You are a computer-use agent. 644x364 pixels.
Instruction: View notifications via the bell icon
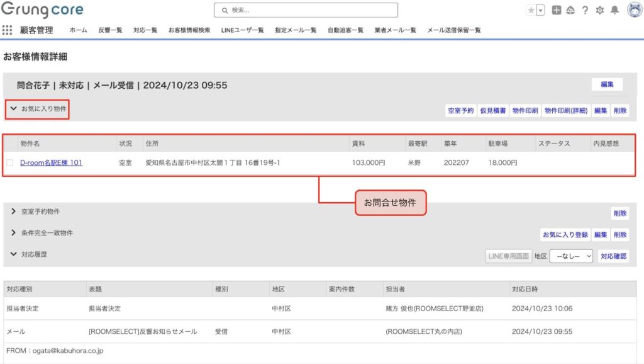click(614, 10)
